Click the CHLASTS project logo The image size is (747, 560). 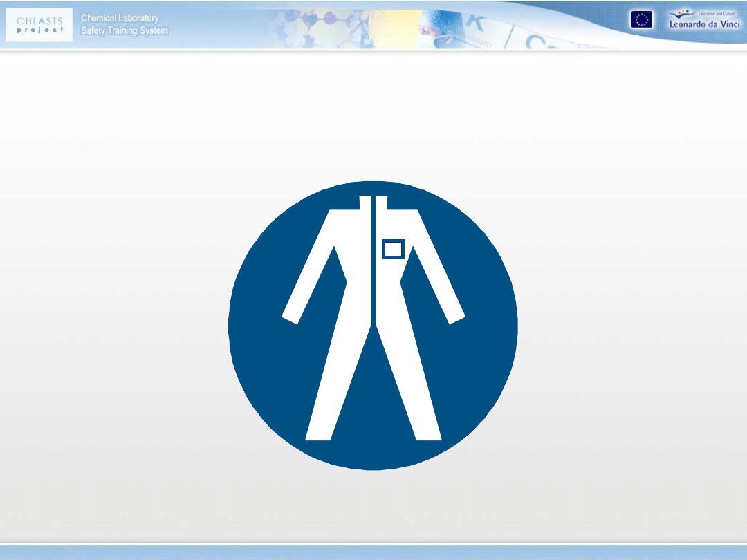point(40,25)
